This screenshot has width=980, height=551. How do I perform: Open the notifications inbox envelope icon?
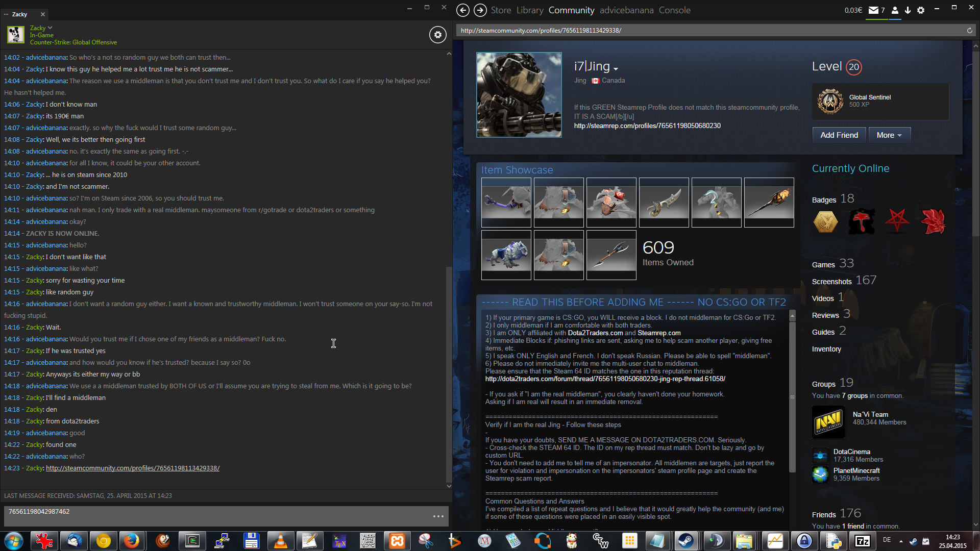point(873,10)
